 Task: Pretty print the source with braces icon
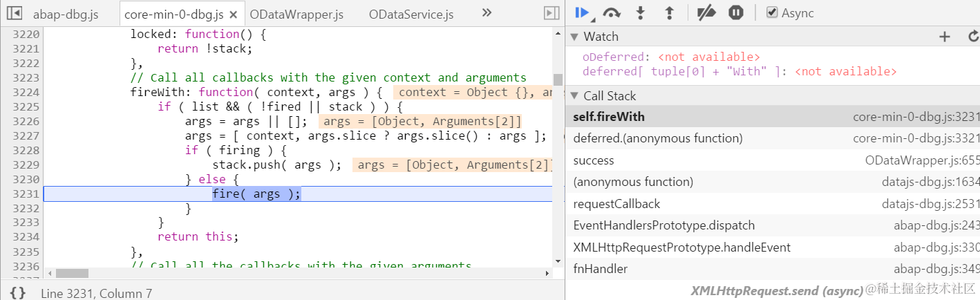click(18, 293)
